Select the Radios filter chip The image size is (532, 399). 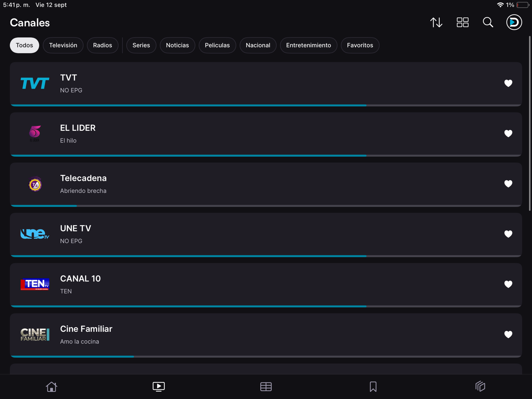coord(102,45)
